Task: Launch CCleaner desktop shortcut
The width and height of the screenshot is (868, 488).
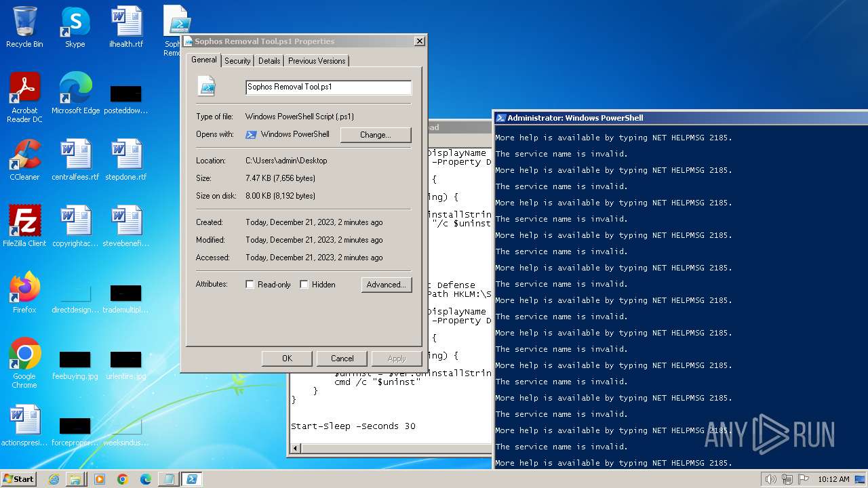Action: click(24, 160)
